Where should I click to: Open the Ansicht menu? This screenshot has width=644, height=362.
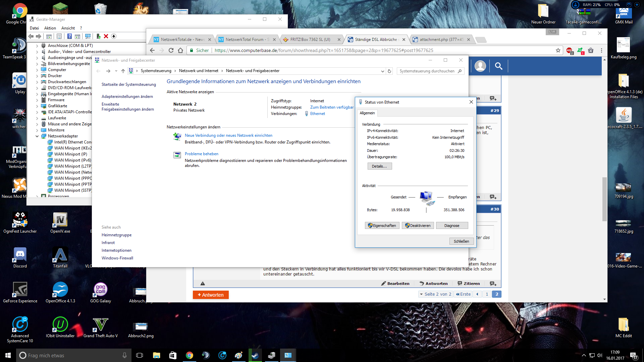click(x=68, y=28)
